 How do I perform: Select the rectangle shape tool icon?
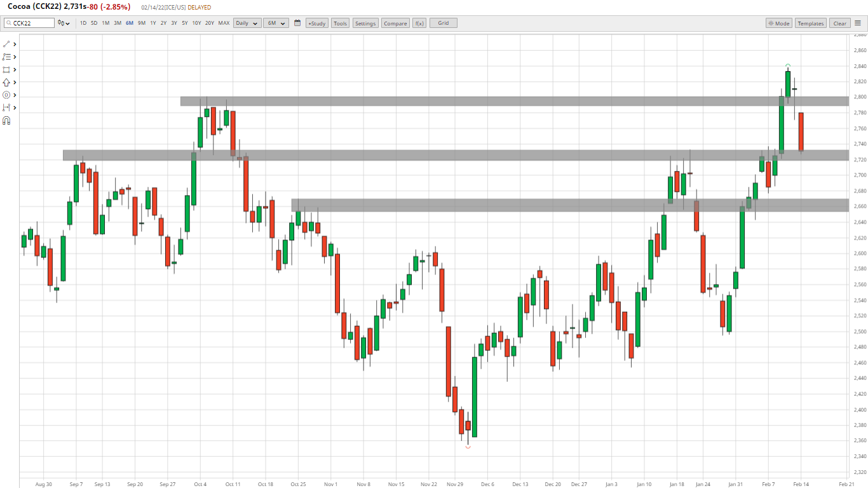6,70
